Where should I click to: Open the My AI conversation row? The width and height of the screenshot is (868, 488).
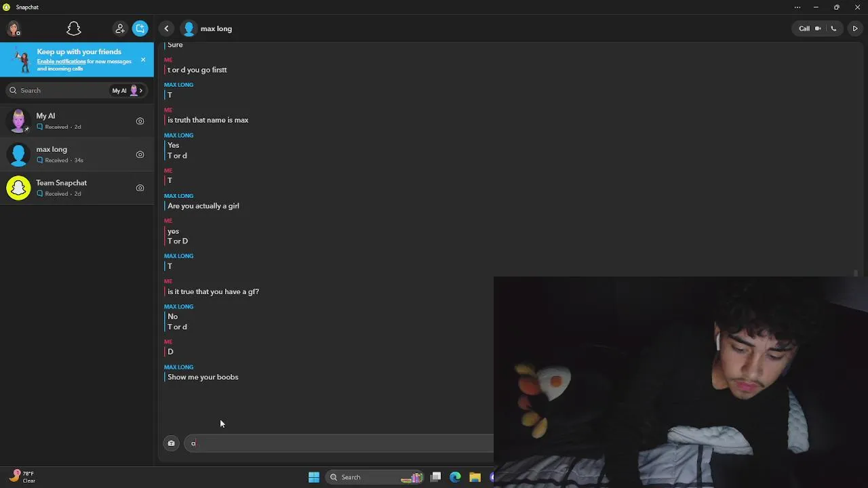click(77, 121)
